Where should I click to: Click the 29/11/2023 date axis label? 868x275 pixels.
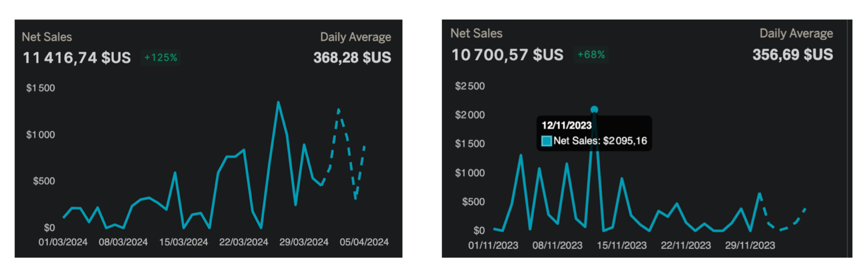750,245
